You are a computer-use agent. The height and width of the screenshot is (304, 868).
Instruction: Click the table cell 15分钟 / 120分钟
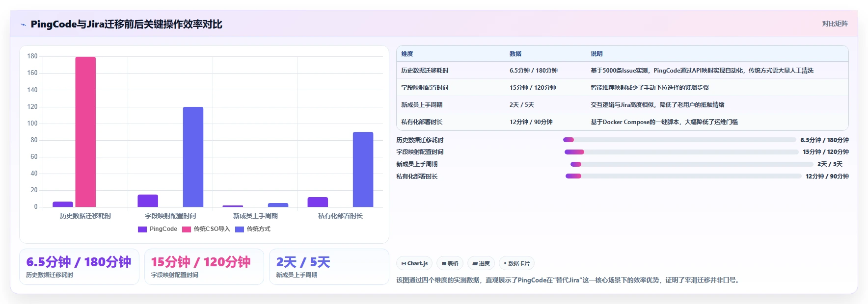(533, 88)
